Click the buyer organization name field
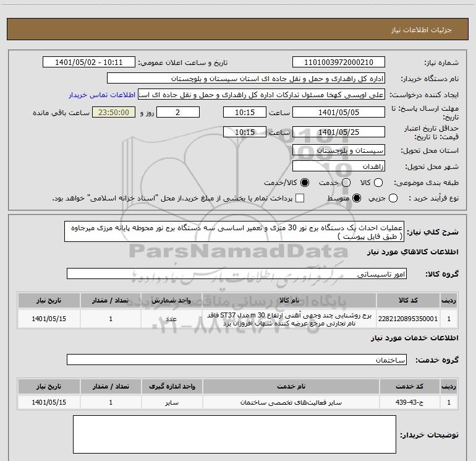 coord(246,78)
